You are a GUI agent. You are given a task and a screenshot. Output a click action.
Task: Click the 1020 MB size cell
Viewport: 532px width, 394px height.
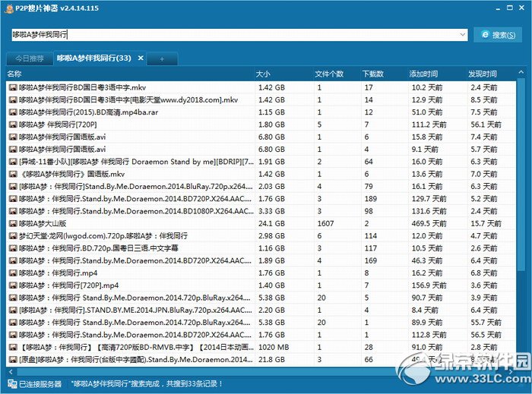pos(274,347)
